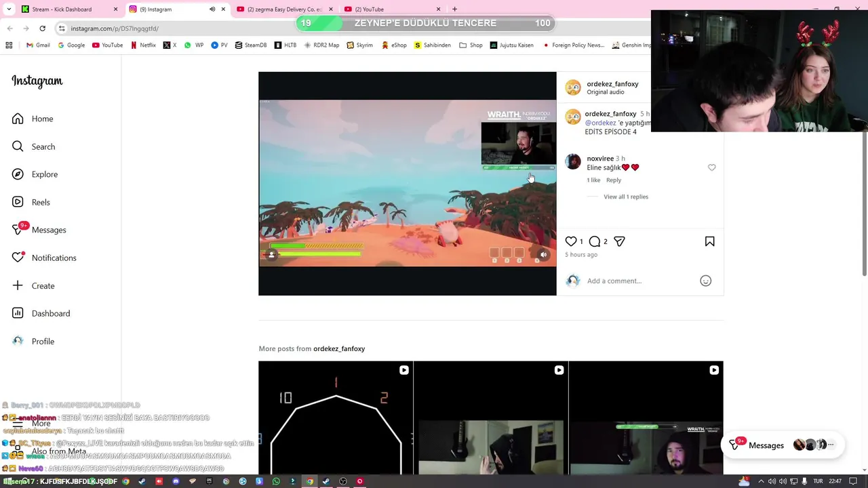
Task: Switch to zegrma Easy Delivery Co. tab
Action: point(285,9)
